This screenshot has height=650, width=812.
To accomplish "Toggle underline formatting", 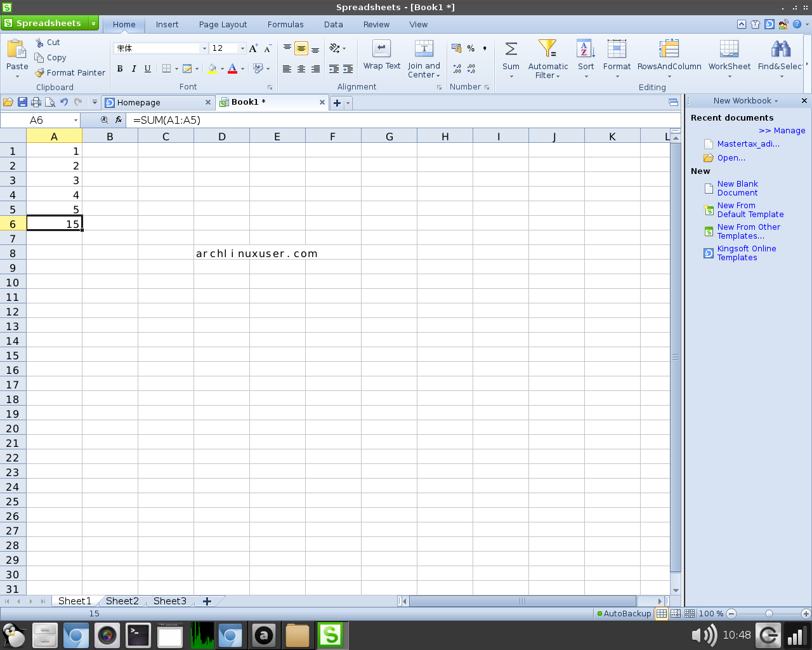I will tap(147, 69).
